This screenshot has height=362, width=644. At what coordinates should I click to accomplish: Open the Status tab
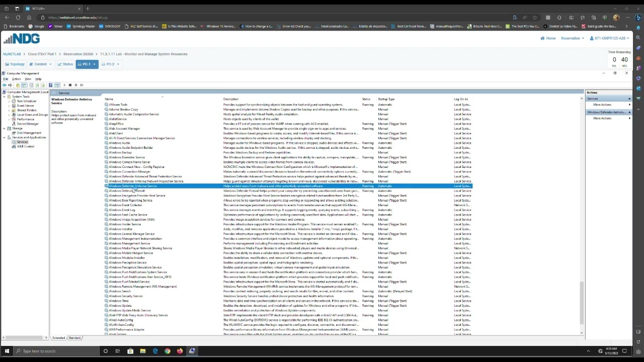[65, 64]
